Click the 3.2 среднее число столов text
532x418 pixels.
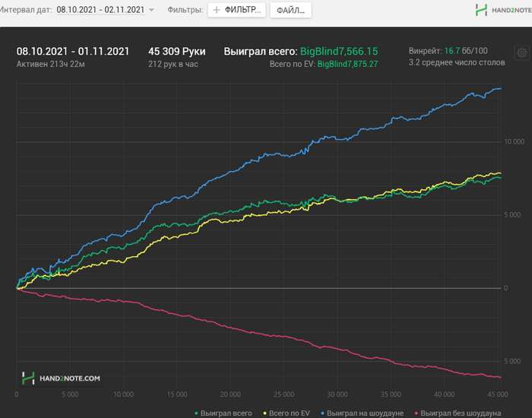coord(457,62)
